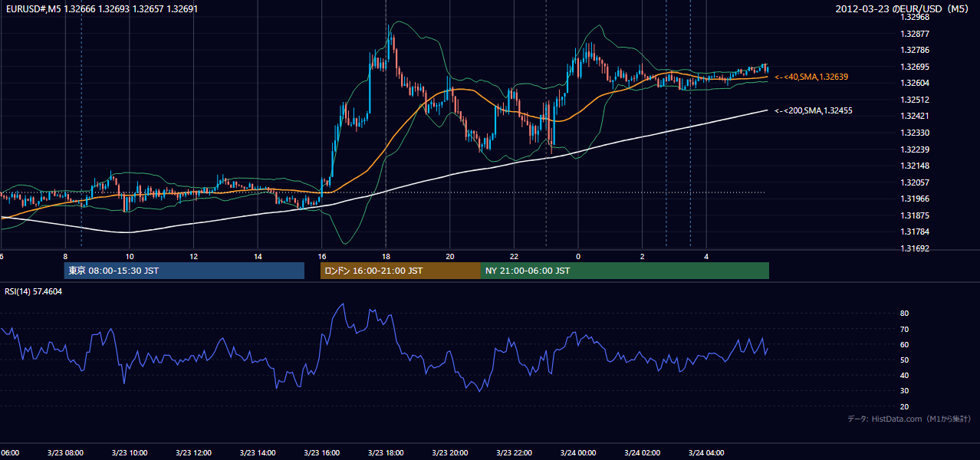Click RSI scale value 20 at right edge
The width and height of the screenshot is (980, 460).
(904, 406)
